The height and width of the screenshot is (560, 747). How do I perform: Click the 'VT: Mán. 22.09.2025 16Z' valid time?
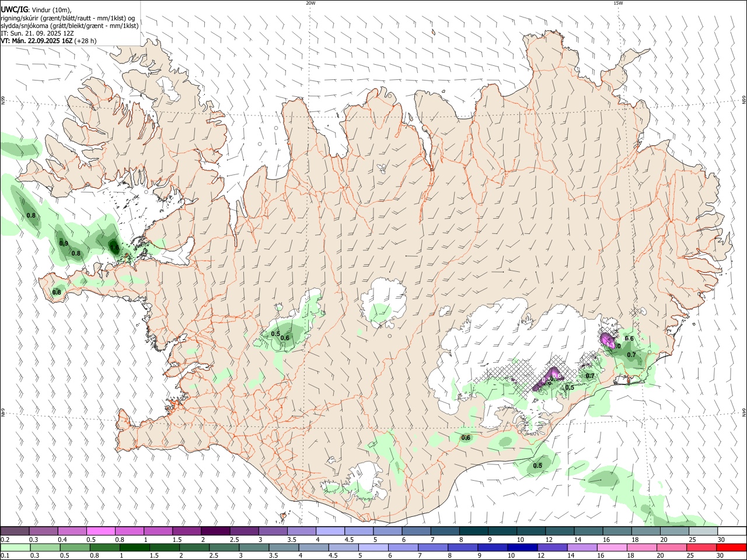(36, 41)
